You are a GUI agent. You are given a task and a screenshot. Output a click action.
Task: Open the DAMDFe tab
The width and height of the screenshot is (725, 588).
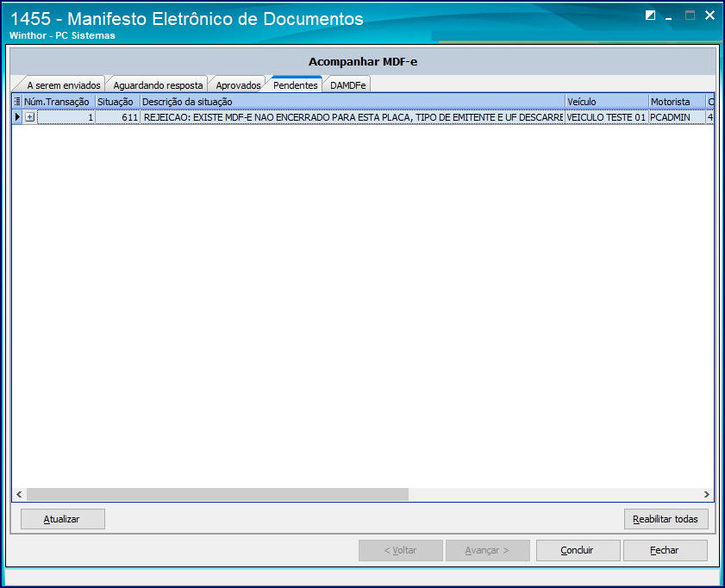click(347, 85)
